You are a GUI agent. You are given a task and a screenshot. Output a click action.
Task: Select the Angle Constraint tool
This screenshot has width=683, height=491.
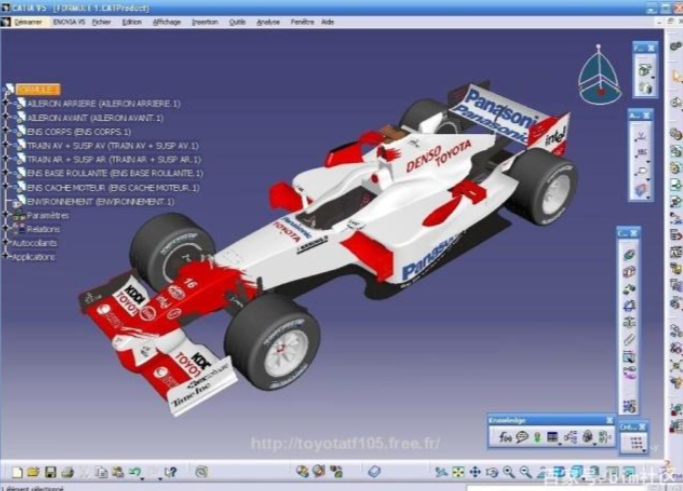[629, 306]
